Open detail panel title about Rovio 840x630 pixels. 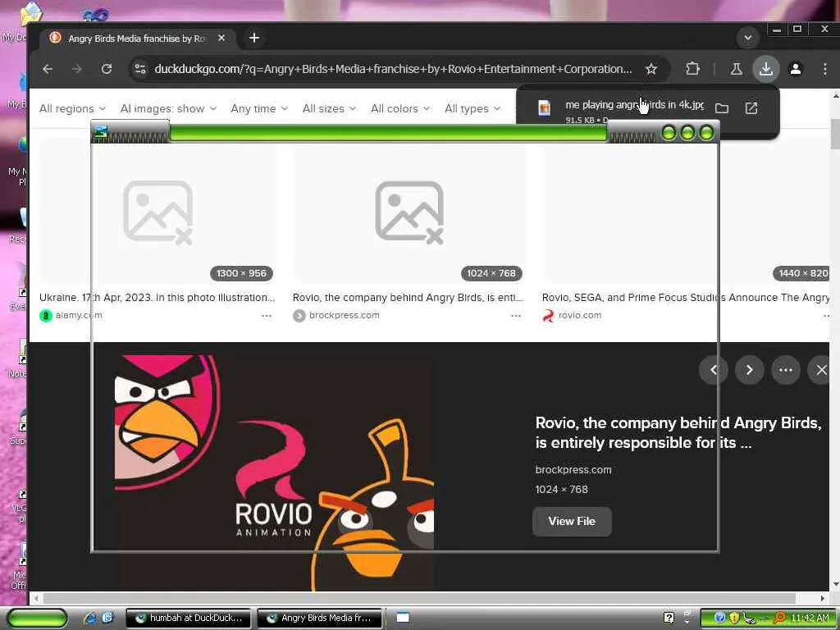pyautogui.click(x=678, y=433)
